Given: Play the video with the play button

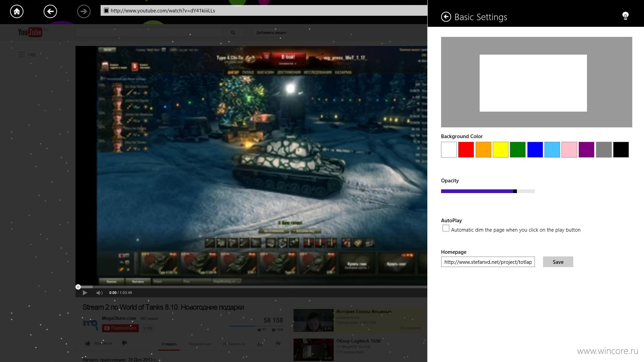Looking at the screenshot, I should (x=85, y=293).
